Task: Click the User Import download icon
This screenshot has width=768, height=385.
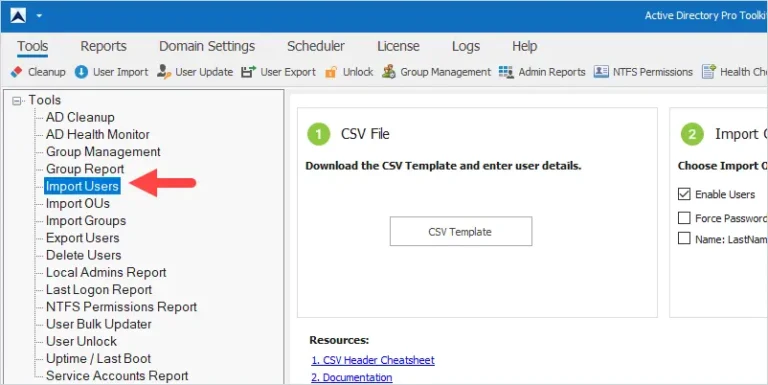Action: 81,72
